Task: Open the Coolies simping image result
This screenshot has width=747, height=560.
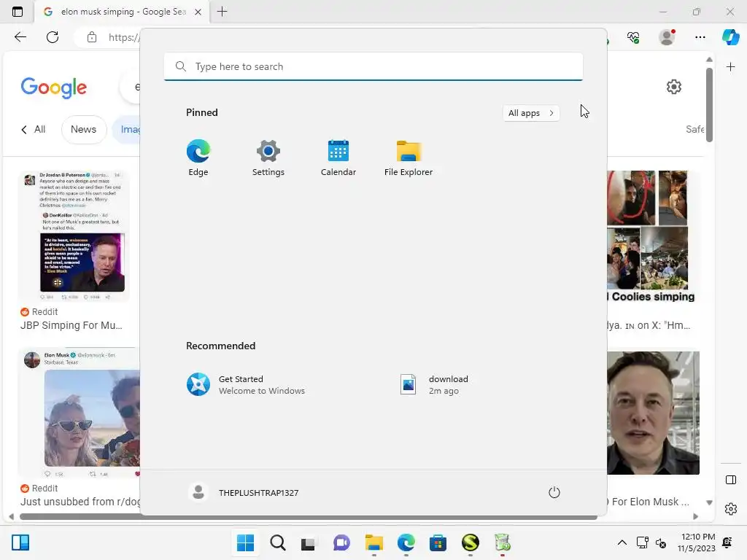Action: pyautogui.click(x=650, y=237)
